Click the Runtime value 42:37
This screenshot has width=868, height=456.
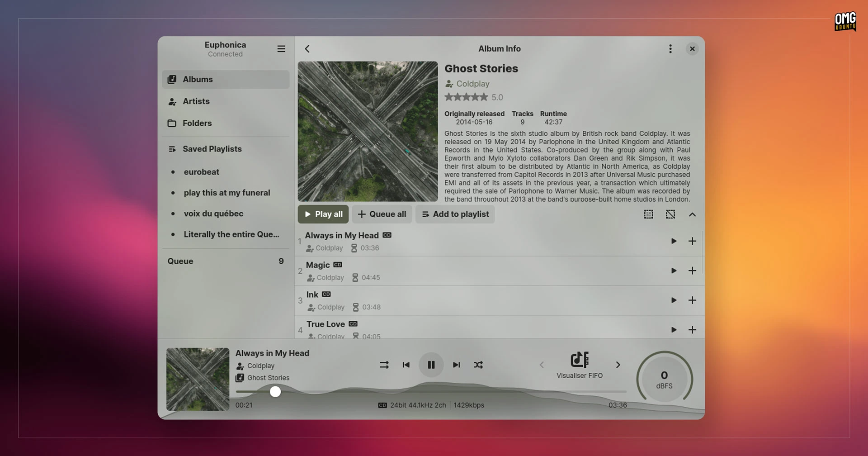coord(553,122)
